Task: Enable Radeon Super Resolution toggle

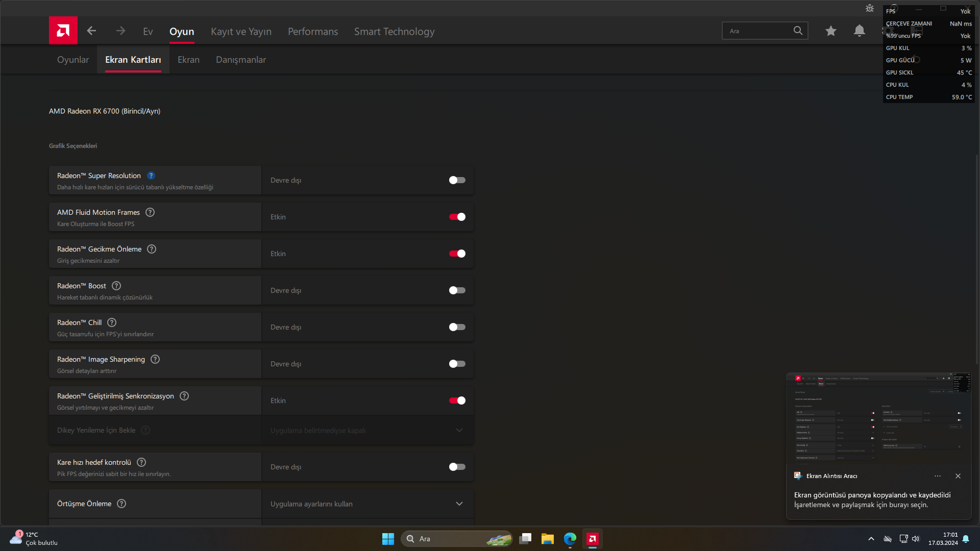Action: (457, 180)
